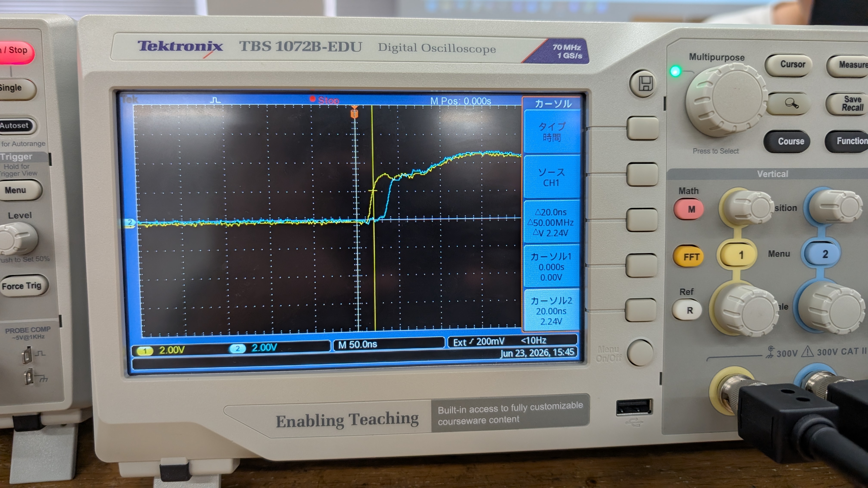Select the source (ソース CH1) menu item
The image size is (868, 488).
coord(552,177)
